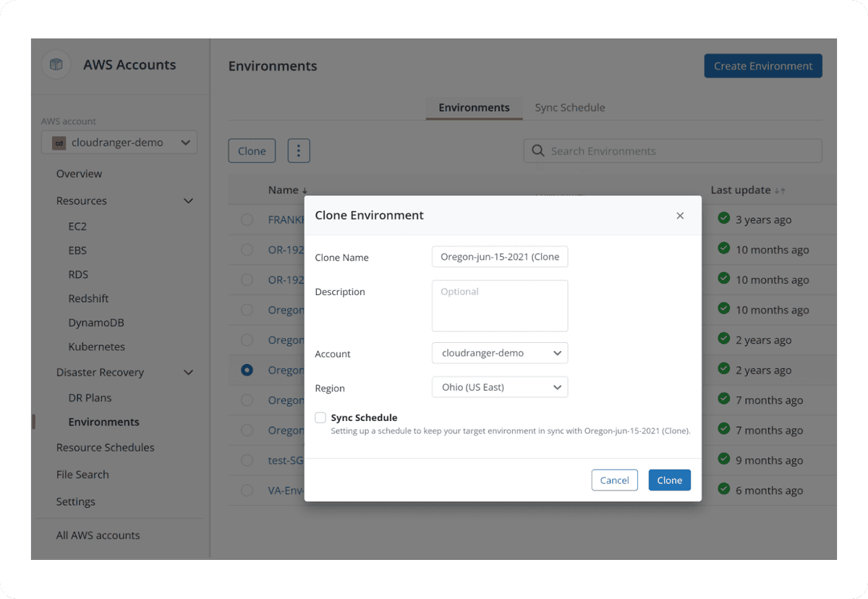Click the AWS Accounts cube logo icon
The image size is (868, 599).
point(56,64)
